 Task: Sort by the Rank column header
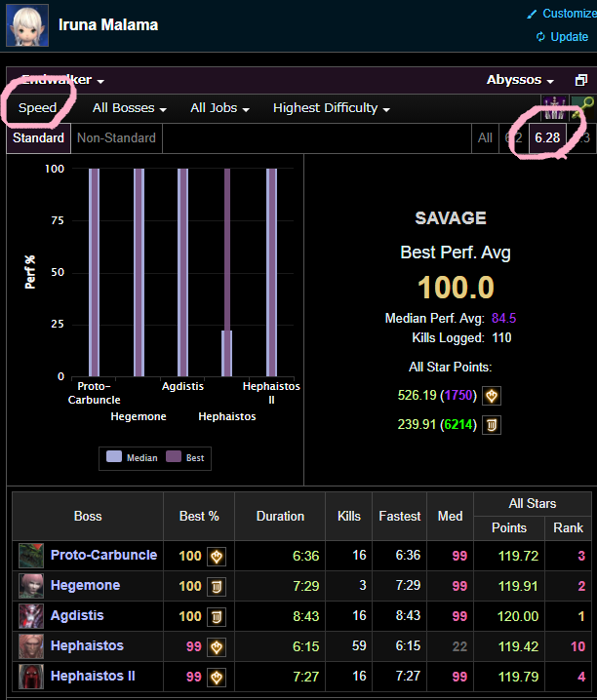pos(568,528)
